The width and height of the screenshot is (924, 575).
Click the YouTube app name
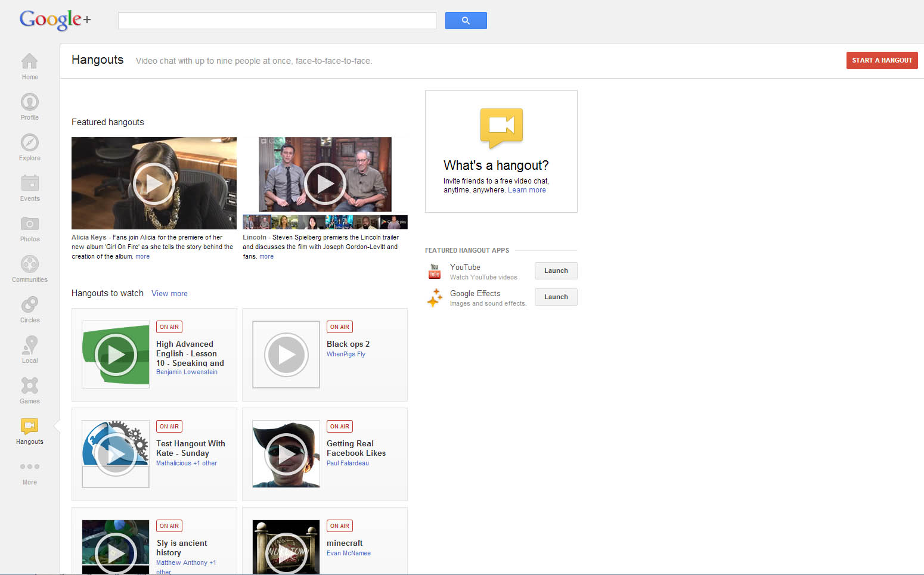tap(465, 267)
